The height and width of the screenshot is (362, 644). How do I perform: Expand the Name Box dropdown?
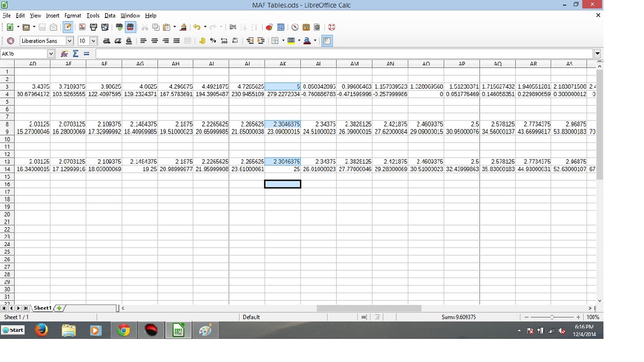tap(51, 54)
